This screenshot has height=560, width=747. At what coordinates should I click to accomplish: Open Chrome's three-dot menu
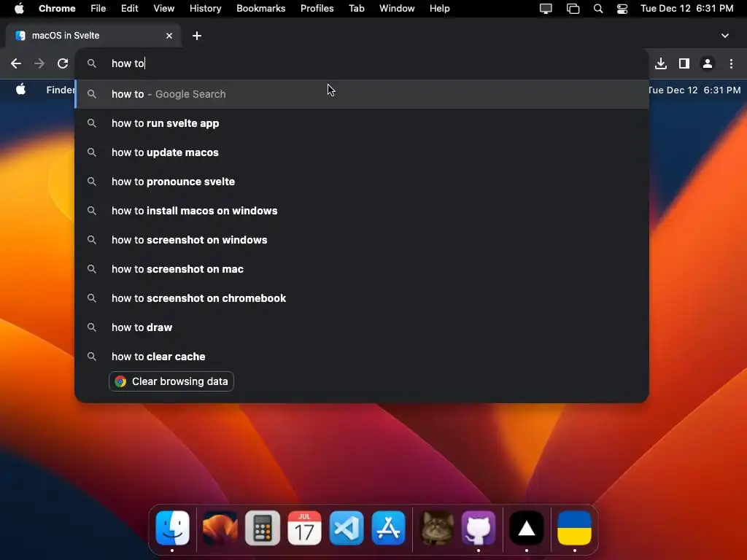click(731, 63)
